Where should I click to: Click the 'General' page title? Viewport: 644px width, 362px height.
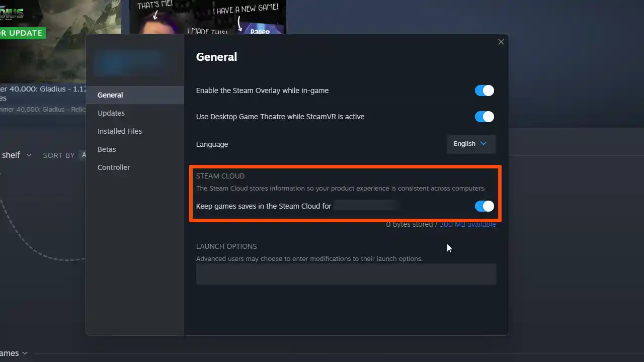[x=216, y=57]
